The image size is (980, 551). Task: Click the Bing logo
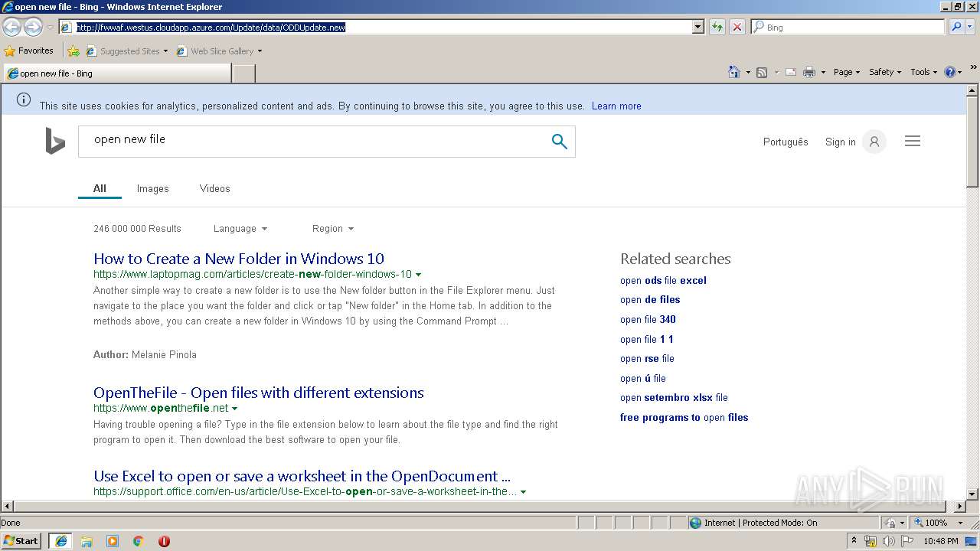pyautogui.click(x=55, y=141)
